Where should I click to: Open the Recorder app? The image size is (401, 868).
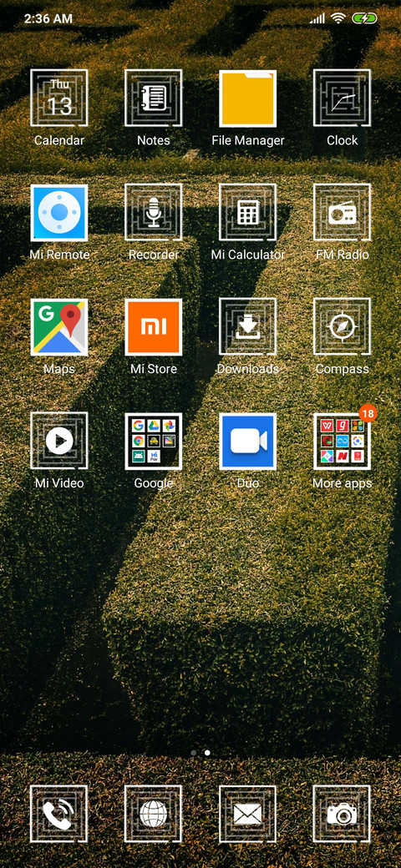coord(154,213)
